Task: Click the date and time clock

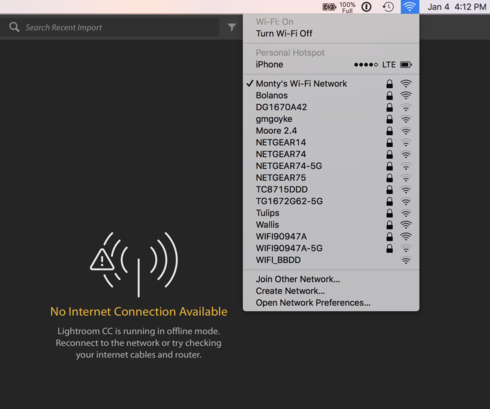Action: coord(457,7)
